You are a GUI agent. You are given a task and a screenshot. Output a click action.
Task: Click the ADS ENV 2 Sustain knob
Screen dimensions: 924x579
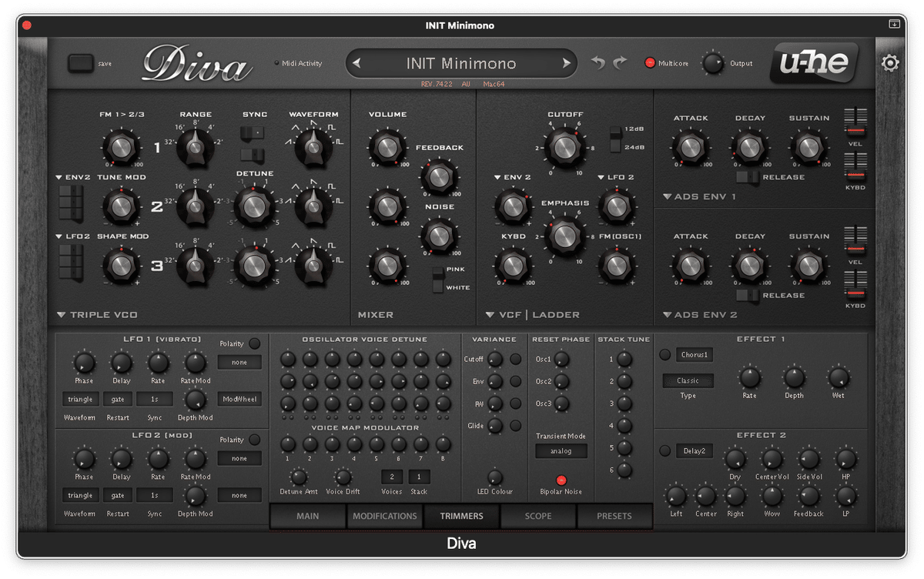point(808,265)
